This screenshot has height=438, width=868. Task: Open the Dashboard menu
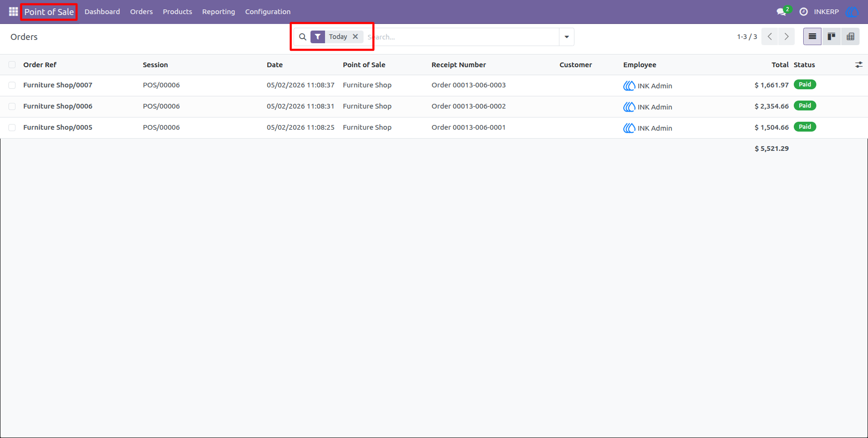(x=102, y=11)
